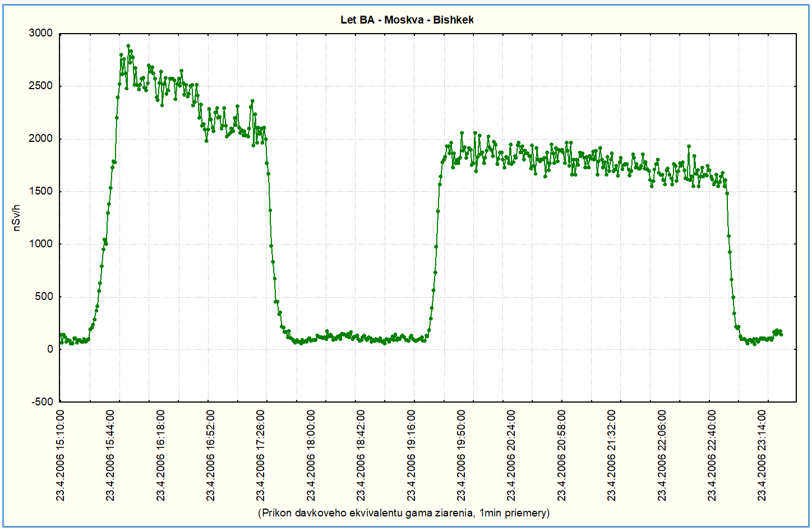
Task: Click the x-axis caption about gama ziarenia
Action: tap(404, 513)
